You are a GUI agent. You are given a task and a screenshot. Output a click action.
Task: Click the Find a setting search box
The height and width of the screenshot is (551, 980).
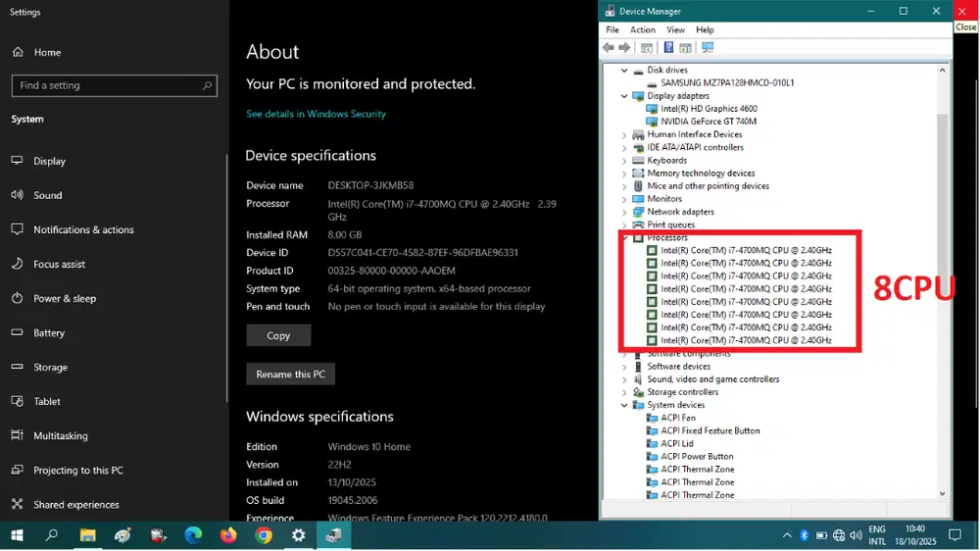(108, 85)
